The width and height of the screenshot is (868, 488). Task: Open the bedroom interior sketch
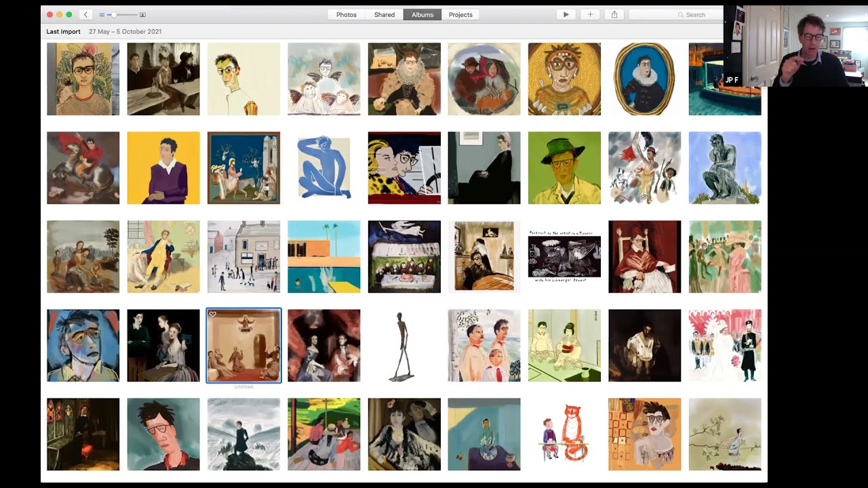[x=484, y=257]
